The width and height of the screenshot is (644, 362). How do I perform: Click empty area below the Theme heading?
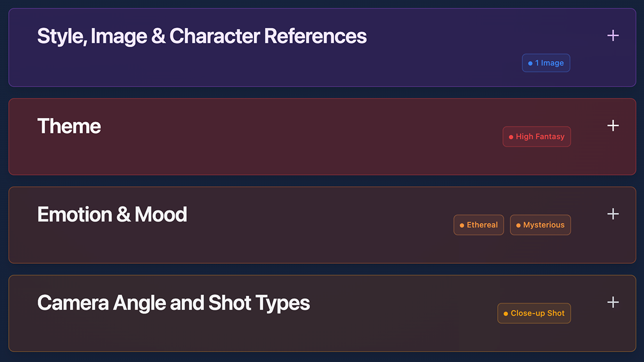(215, 156)
